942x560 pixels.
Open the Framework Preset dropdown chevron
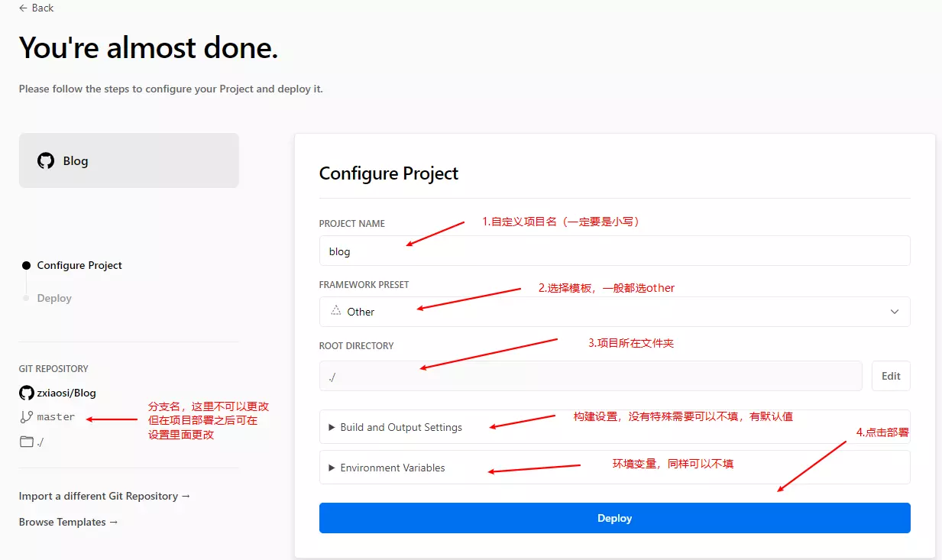[895, 312]
